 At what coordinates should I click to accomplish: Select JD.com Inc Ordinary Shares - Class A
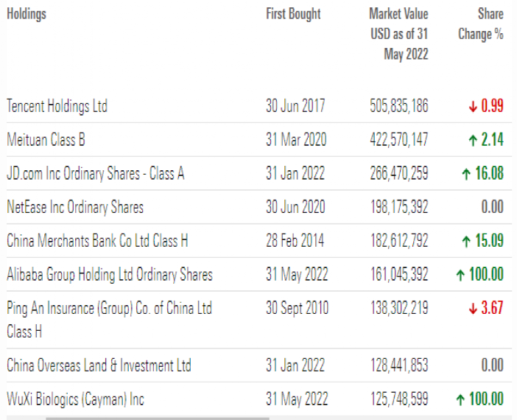pyautogui.click(x=96, y=174)
